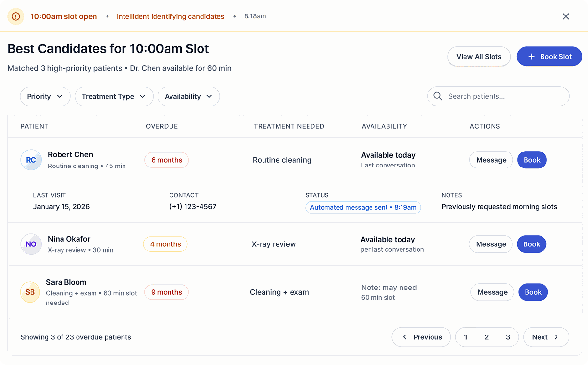Viewport: 588px width, 365px height.
Task: Select page 2 in pagination
Action: 487,337
